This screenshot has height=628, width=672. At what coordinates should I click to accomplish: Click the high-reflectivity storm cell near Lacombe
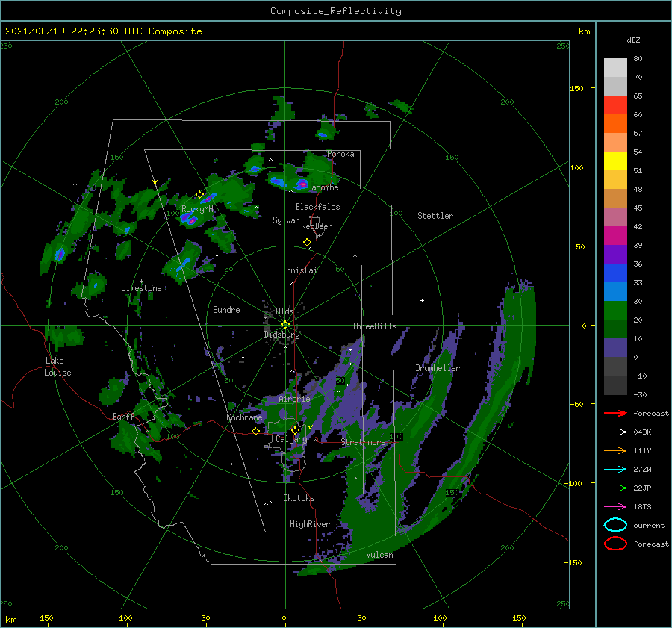tap(302, 184)
